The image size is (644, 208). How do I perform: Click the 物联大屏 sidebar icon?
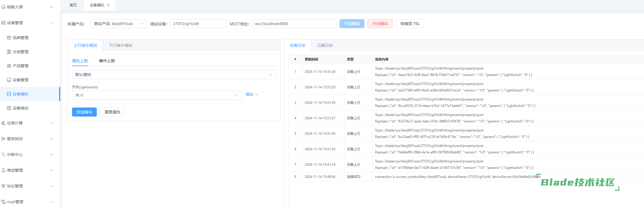tap(3, 7)
